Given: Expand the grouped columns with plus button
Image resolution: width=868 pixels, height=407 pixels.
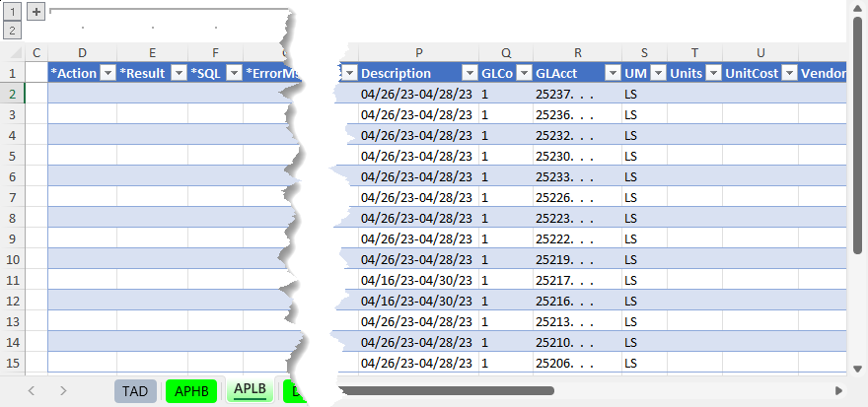Looking at the screenshot, I should coord(36,11).
